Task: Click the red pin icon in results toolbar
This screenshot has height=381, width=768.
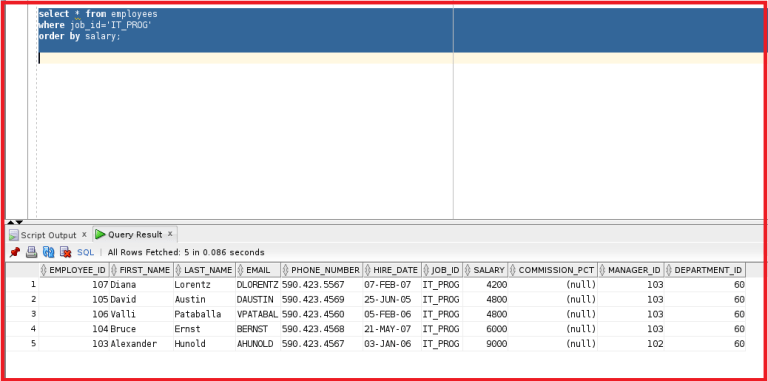Action: (15, 252)
